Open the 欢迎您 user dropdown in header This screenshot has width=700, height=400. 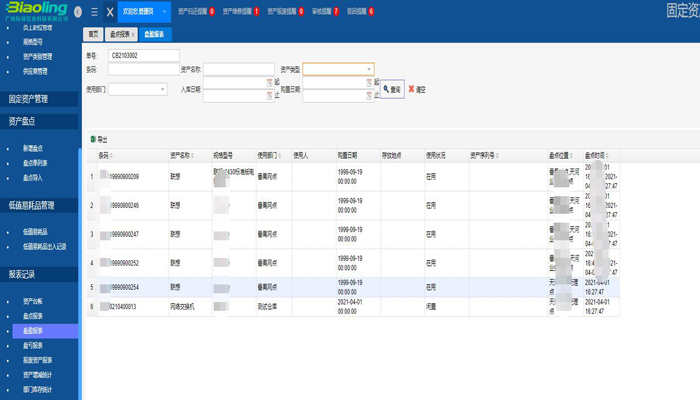click(x=145, y=11)
